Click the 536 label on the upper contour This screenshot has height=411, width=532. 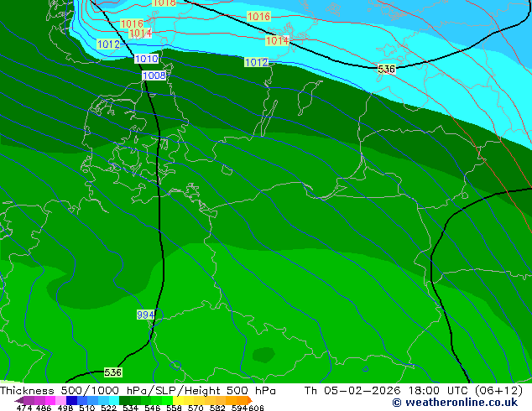pos(386,69)
